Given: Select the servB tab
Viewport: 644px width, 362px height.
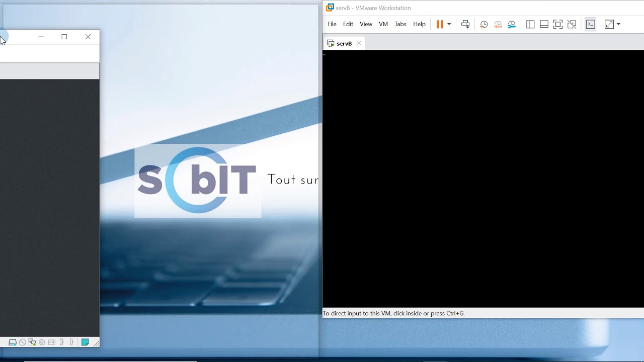Looking at the screenshot, I should (344, 44).
